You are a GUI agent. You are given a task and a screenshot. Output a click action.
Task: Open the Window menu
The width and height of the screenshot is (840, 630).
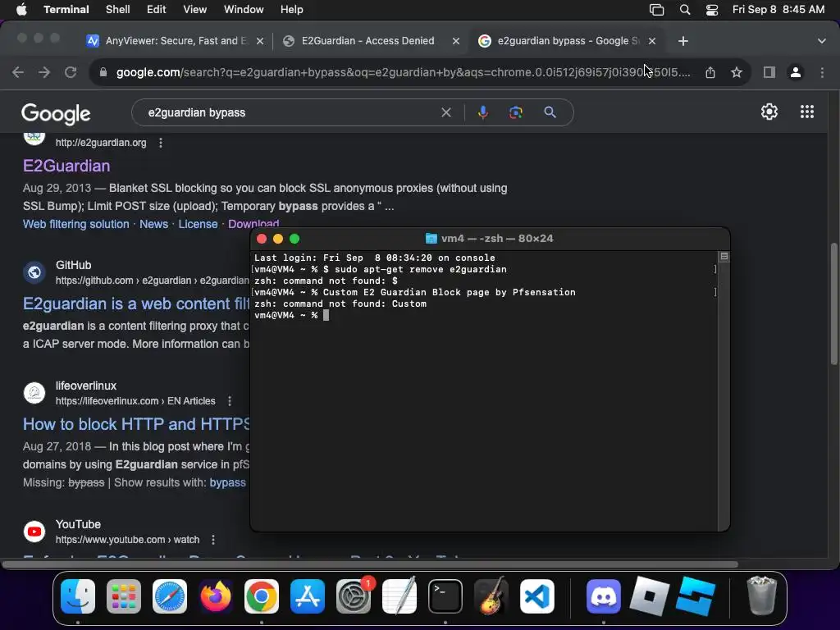[x=243, y=10]
